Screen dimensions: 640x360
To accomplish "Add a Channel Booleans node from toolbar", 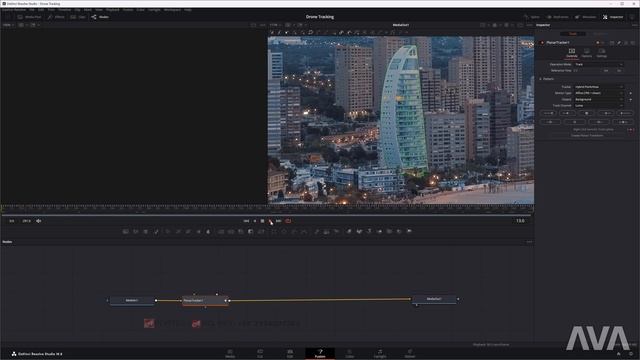I will coord(231,231).
